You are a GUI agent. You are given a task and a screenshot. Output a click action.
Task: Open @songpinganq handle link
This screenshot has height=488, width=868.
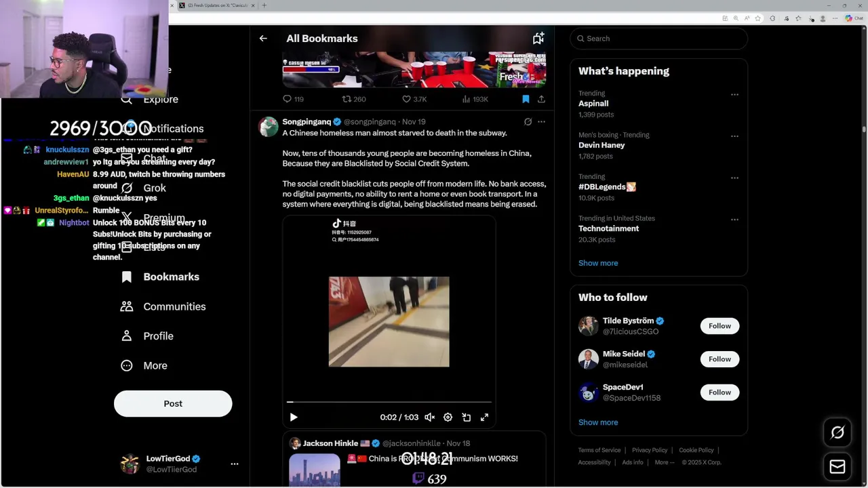point(370,122)
